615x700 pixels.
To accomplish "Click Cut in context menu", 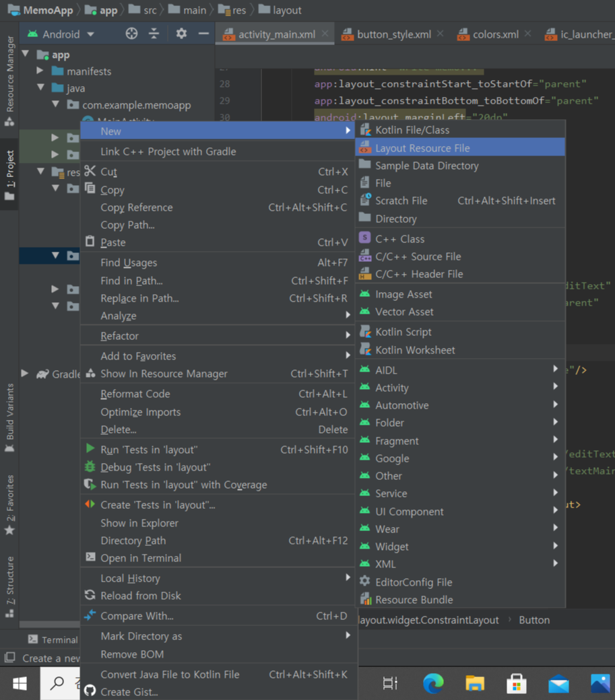I will point(218,172).
